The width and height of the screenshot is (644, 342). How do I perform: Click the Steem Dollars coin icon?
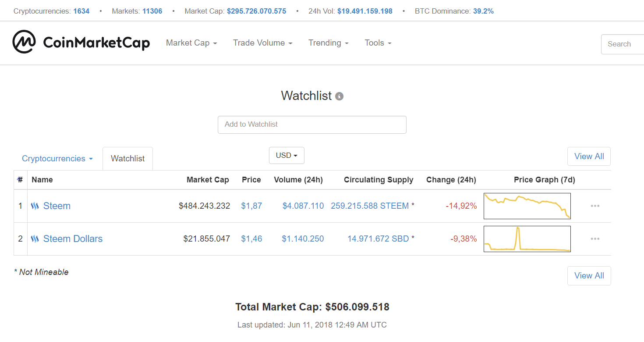35,239
